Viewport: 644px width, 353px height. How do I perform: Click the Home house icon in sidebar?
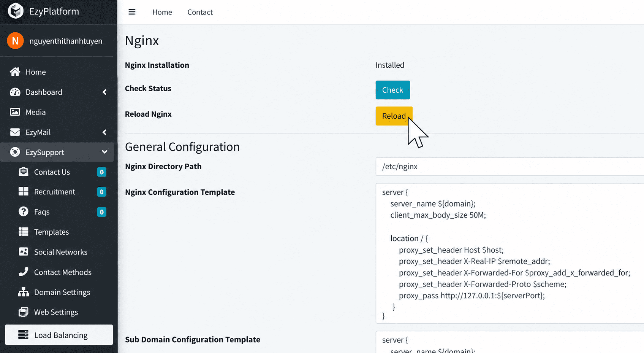tap(15, 72)
